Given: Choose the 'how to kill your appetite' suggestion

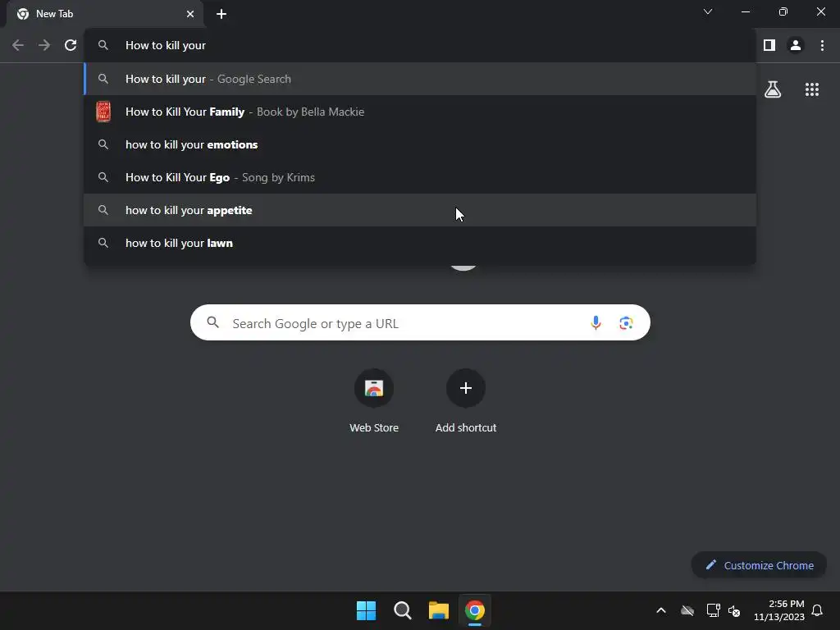Looking at the screenshot, I should point(420,210).
